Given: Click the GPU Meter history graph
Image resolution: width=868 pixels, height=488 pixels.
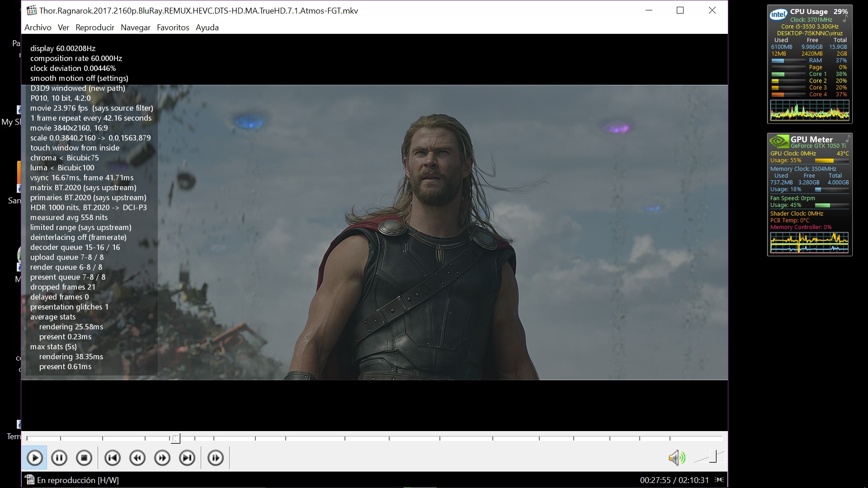Looking at the screenshot, I should [x=809, y=243].
